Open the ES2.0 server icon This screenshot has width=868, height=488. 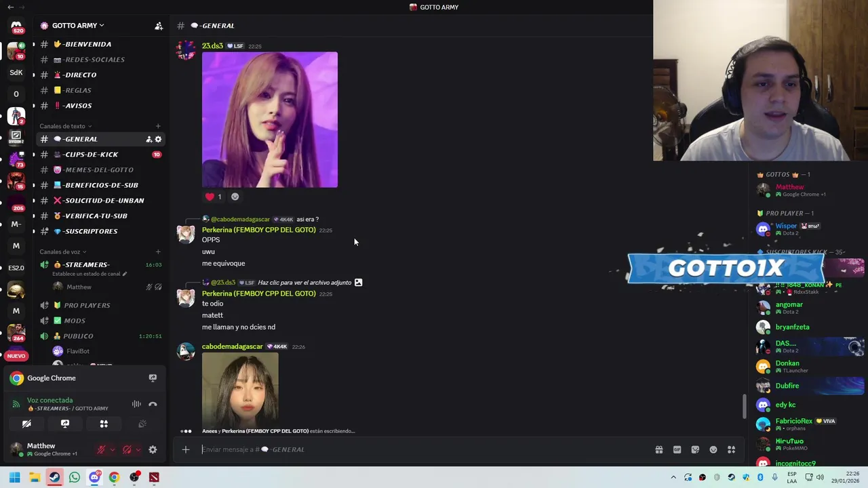pyautogui.click(x=16, y=268)
